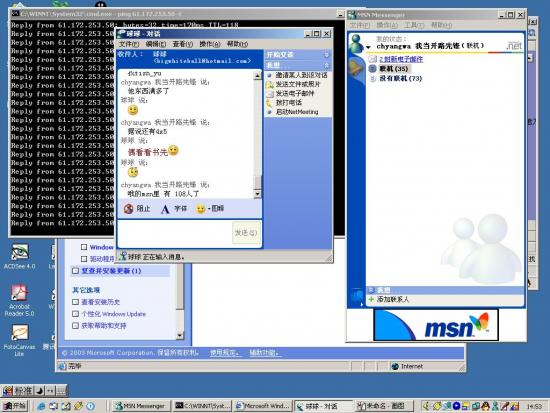
Task: Click 添加联系人 add contact link
Action: click(x=393, y=299)
